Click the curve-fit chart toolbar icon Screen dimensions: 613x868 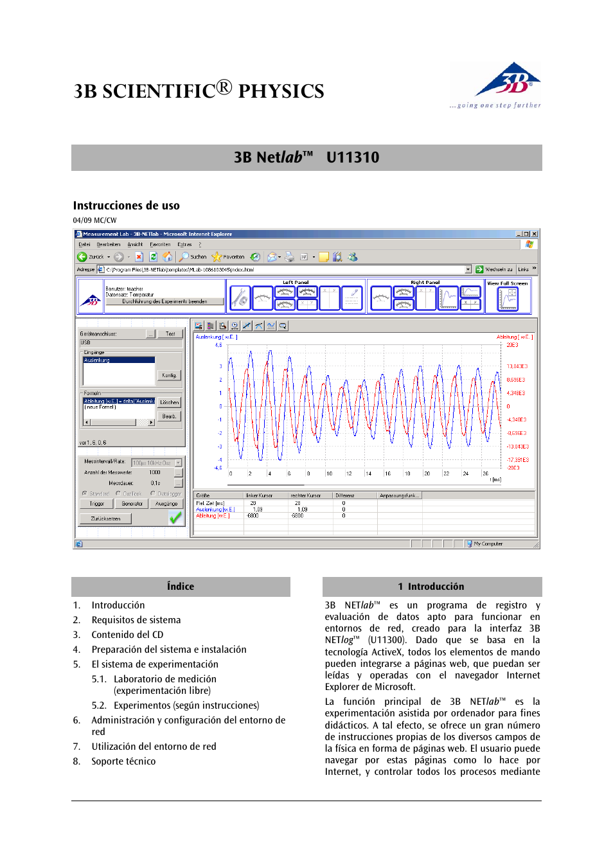tap(259, 326)
